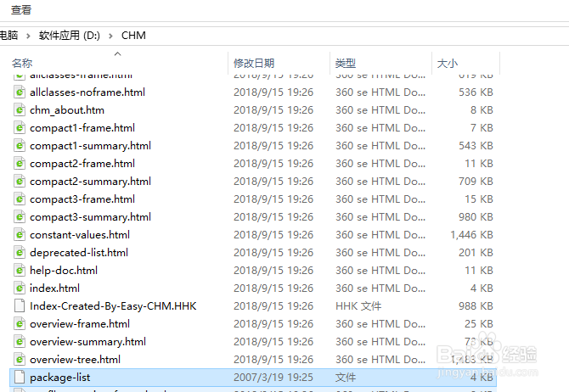Screen dimensions: 569x392
Task: Select the constant-values.html file icon
Action: (x=20, y=235)
